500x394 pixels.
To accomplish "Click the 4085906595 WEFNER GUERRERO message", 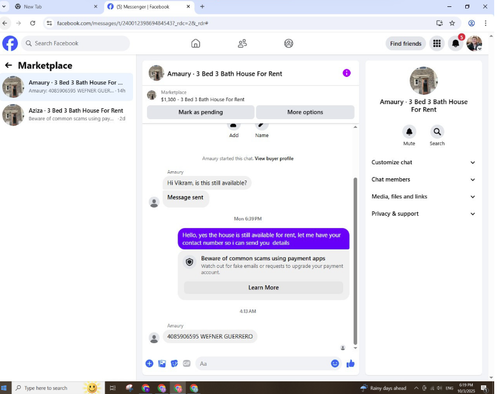I will [210, 336].
